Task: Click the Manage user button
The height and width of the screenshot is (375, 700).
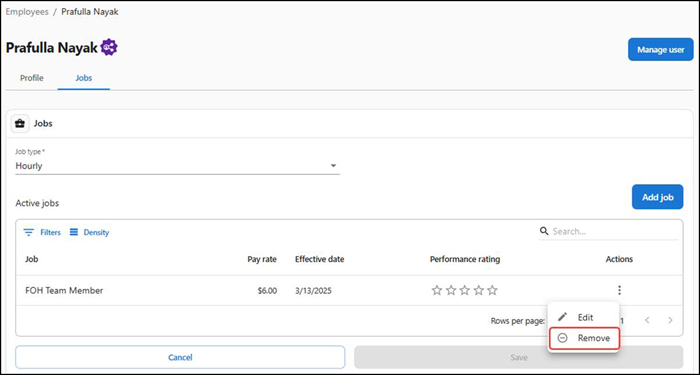Action: [661, 50]
